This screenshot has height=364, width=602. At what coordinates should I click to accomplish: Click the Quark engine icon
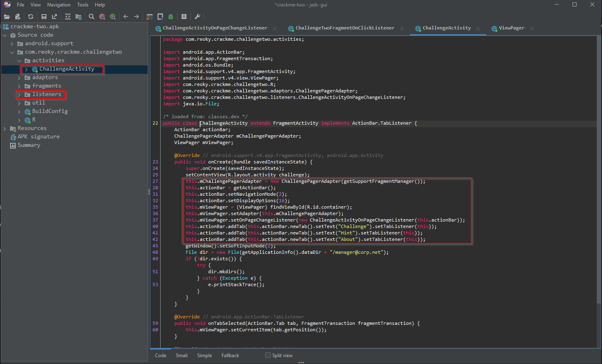160,17
